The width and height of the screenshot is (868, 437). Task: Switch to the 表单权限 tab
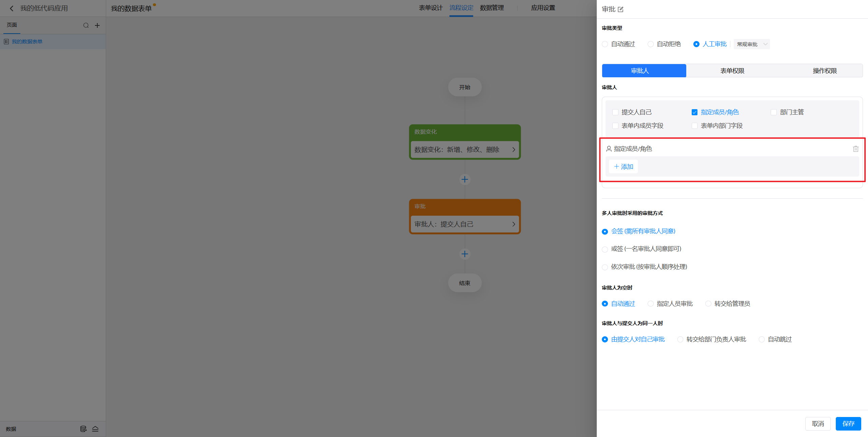tap(732, 71)
